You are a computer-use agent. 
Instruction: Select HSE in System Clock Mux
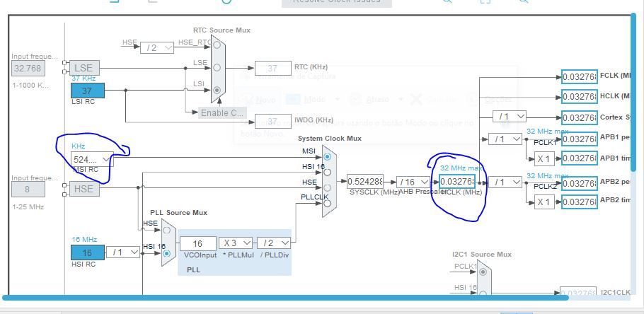point(327,187)
